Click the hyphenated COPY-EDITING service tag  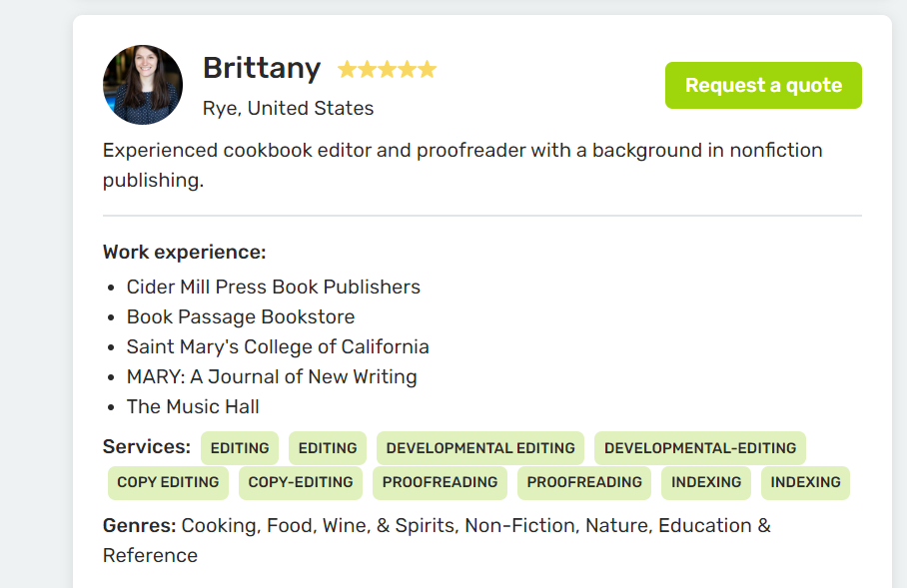[301, 482]
